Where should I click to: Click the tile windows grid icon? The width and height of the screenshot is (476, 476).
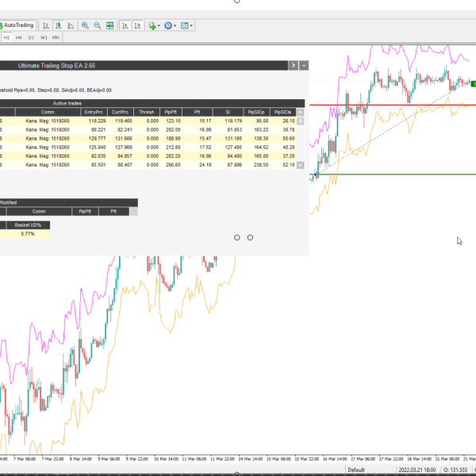pyautogui.click(x=110, y=25)
